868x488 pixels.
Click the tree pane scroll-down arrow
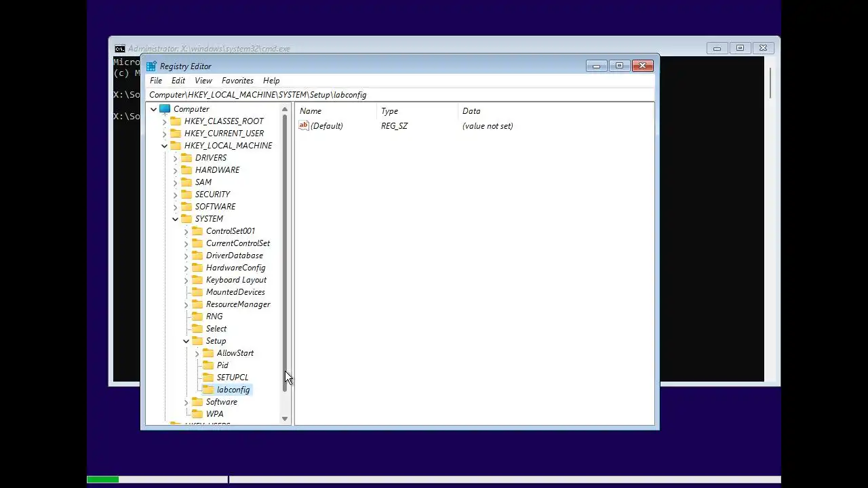click(x=285, y=419)
